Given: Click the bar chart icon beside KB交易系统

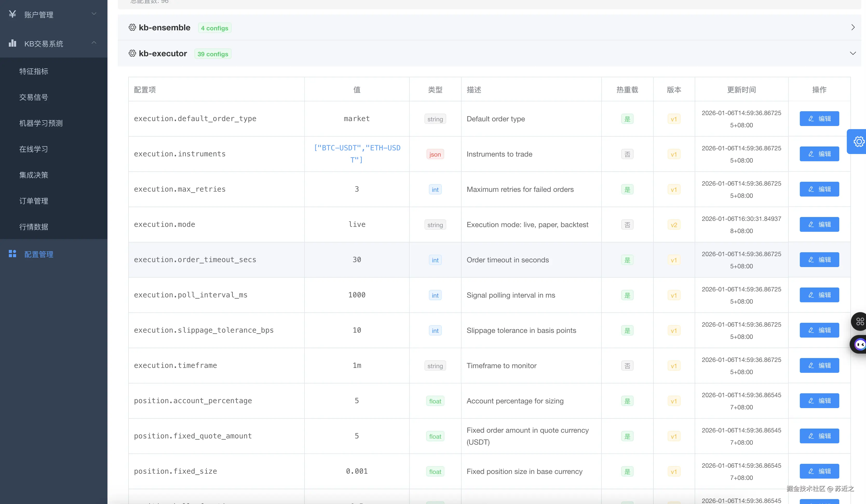Looking at the screenshot, I should coord(12,43).
